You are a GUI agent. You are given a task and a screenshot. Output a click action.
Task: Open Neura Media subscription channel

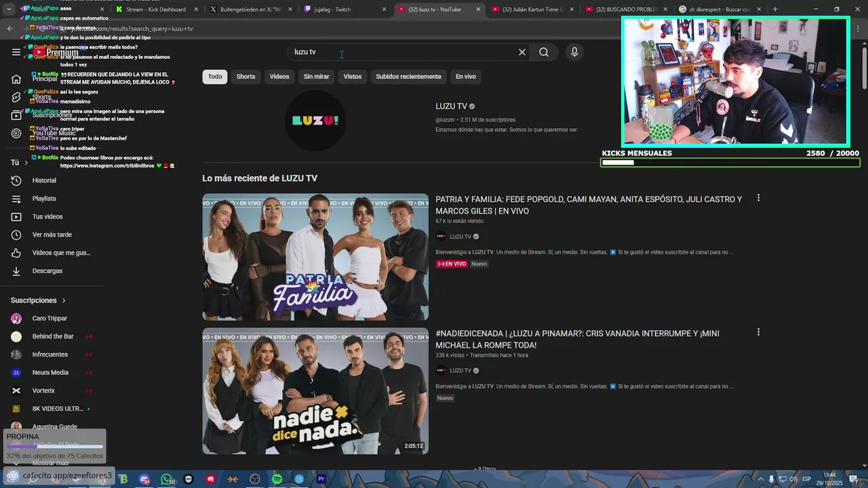point(52,373)
